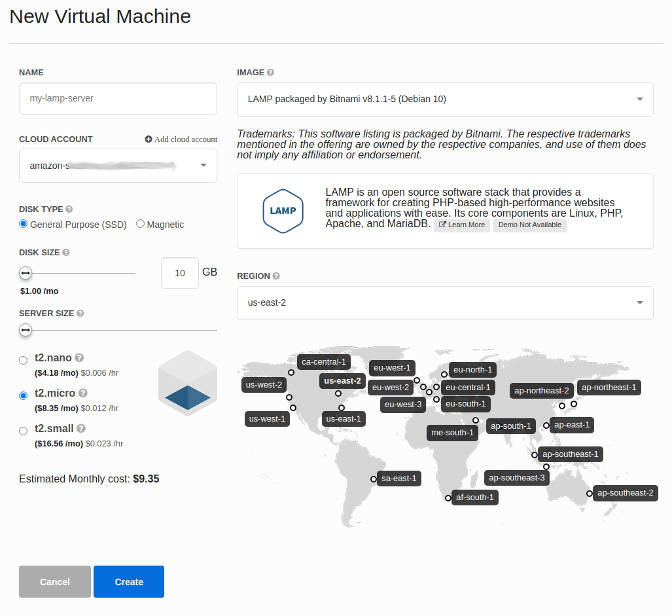This screenshot has width=672, height=616.
Task: Click the help icon beside SERVER SIZE
Action: point(80,314)
